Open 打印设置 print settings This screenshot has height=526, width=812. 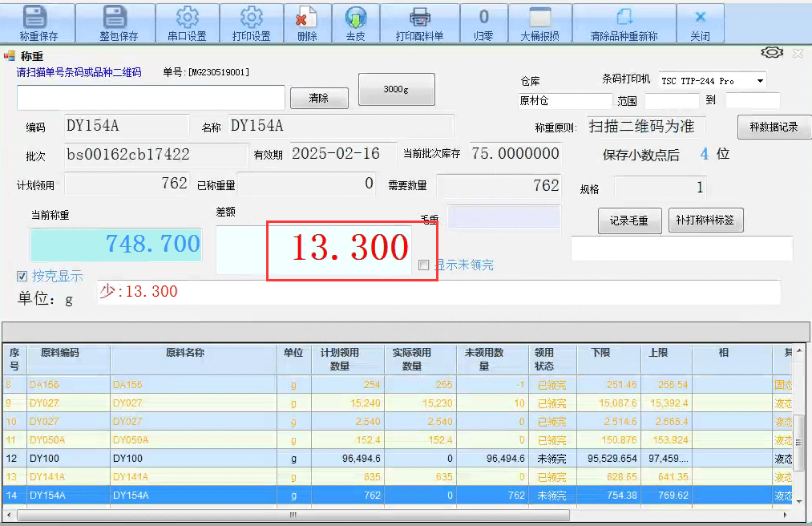coord(251,17)
